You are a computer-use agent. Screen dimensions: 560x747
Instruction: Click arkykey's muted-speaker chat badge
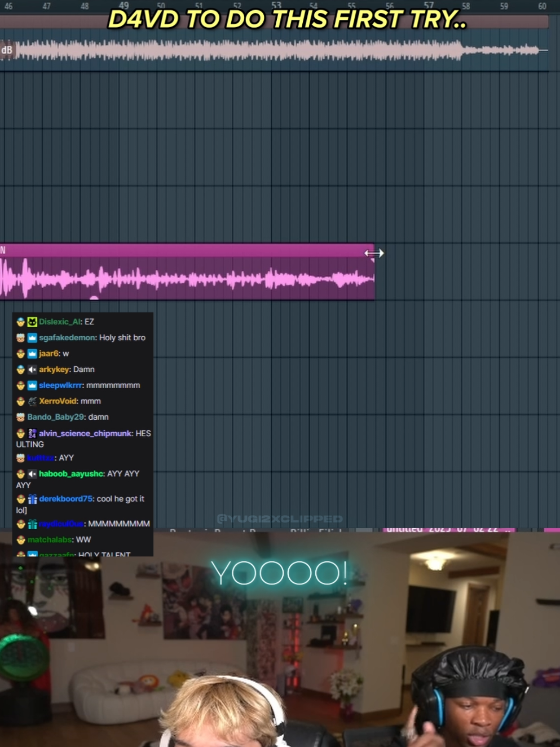(x=32, y=369)
